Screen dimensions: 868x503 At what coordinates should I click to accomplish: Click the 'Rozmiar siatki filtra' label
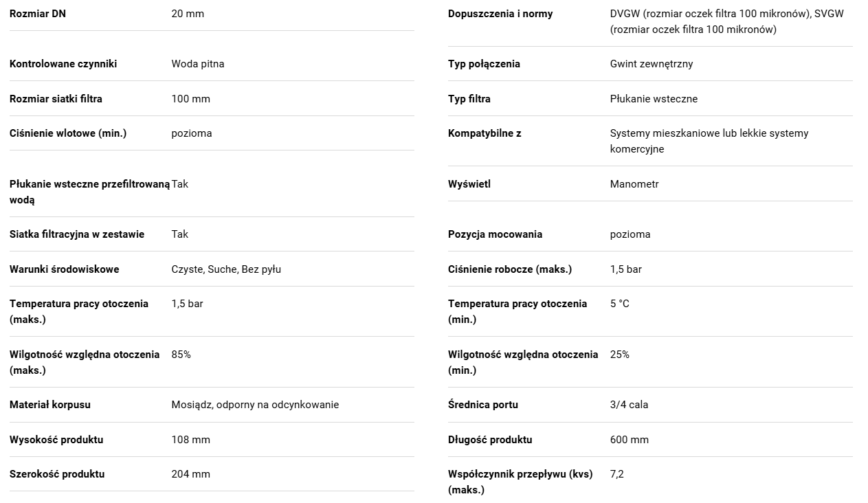[56, 99]
